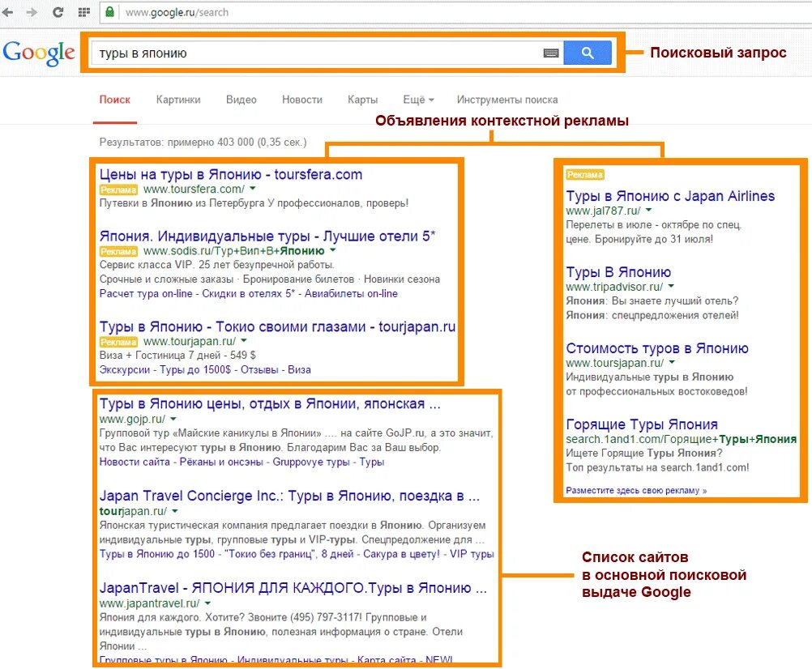Open side ad 'Горящие Туры Япония'
Screen dimensions: 812x669
[642, 424]
